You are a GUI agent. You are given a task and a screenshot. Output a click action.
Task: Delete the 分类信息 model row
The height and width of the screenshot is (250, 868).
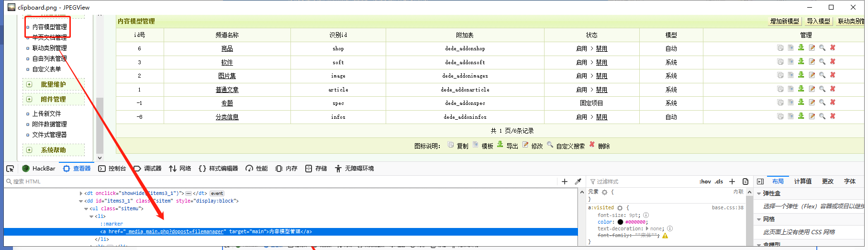pyautogui.click(x=833, y=116)
